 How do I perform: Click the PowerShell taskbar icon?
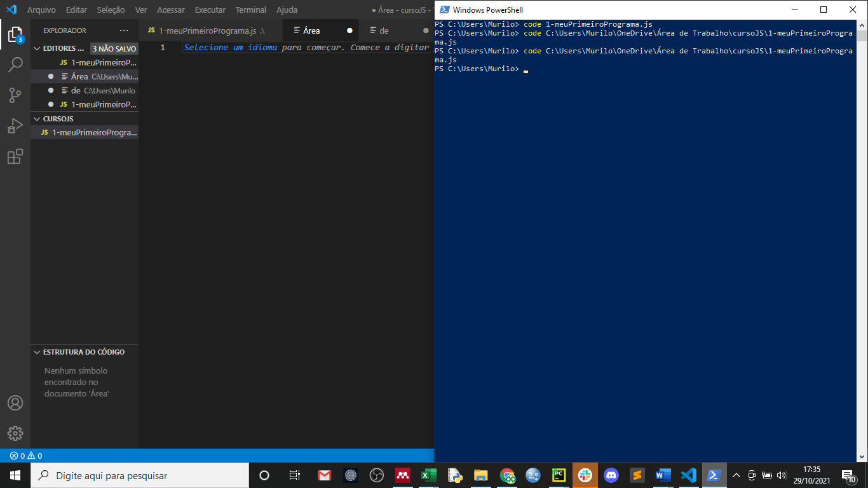pos(714,475)
